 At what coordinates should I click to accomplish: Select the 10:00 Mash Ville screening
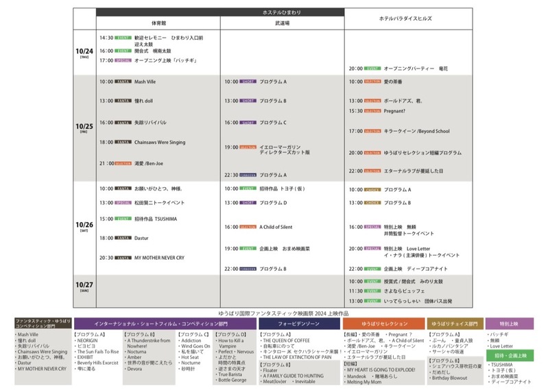coord(128,82)
